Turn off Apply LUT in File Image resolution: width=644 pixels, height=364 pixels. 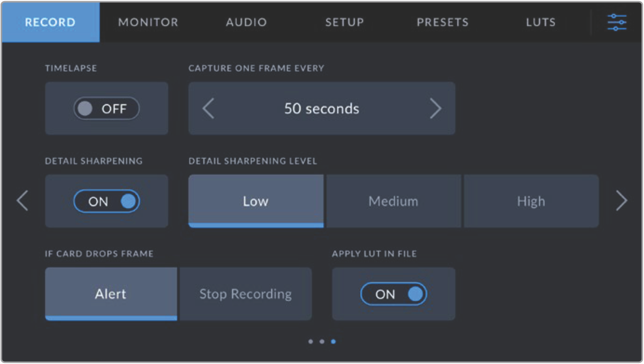click(394, 294)
